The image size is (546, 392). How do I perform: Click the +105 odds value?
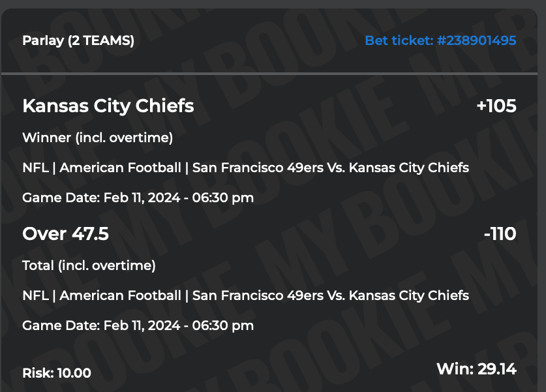coord(496,106)
